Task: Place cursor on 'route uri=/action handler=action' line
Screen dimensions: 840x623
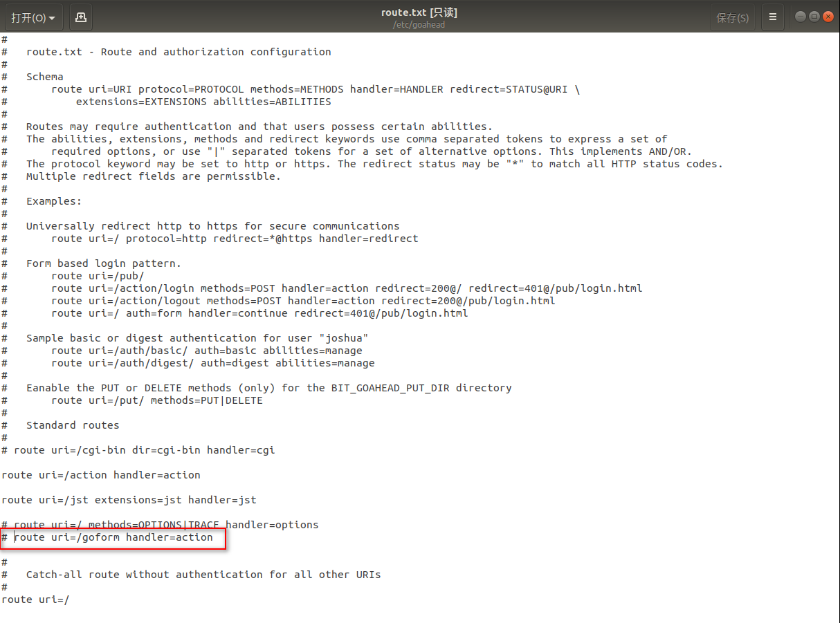Action: (x=100, y=474)
